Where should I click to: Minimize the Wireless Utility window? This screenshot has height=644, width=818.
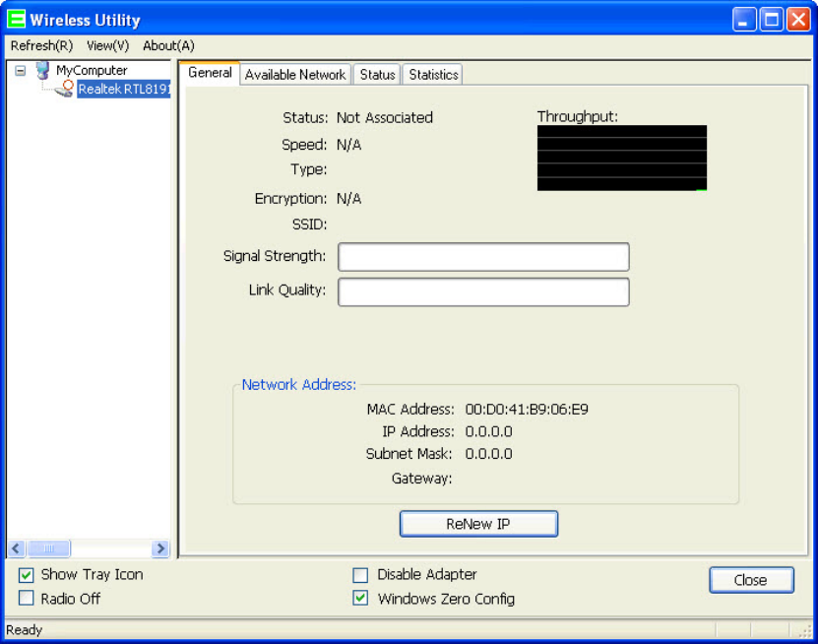click(744, 20)
